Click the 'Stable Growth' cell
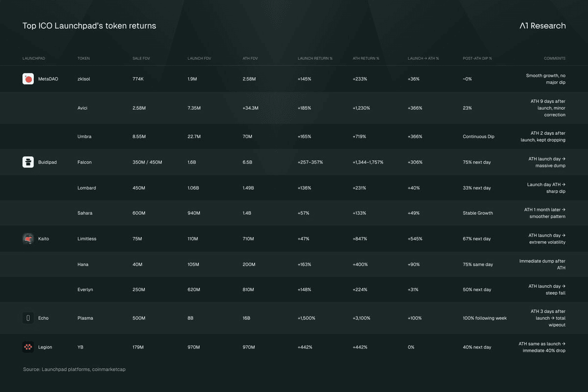 [478, 213]
